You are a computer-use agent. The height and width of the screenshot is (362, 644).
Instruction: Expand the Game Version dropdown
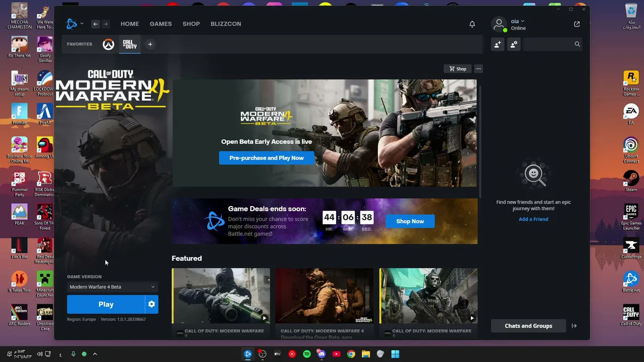(112, 287)
